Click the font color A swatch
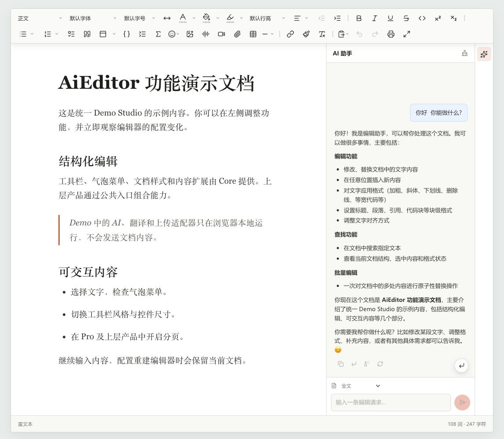Viewport: 504px width, 439px height. [183, 18]
